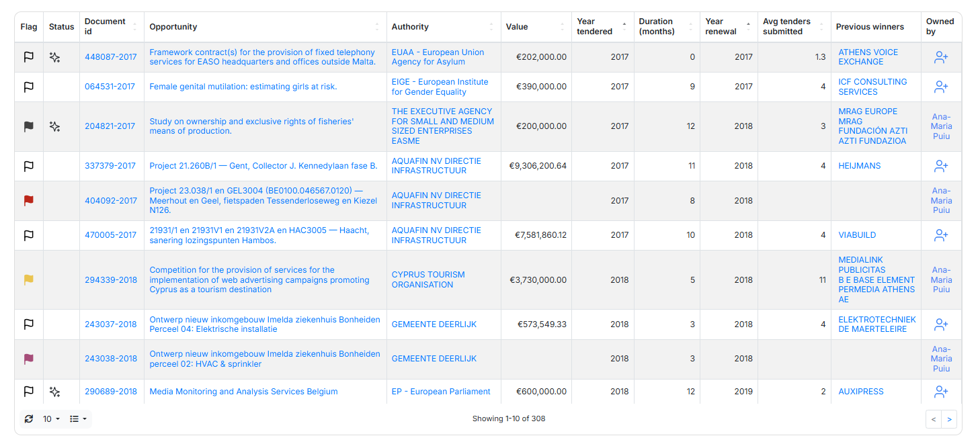Click the Owned by column header
Screen dimensions: 980x440
(940, 27)
